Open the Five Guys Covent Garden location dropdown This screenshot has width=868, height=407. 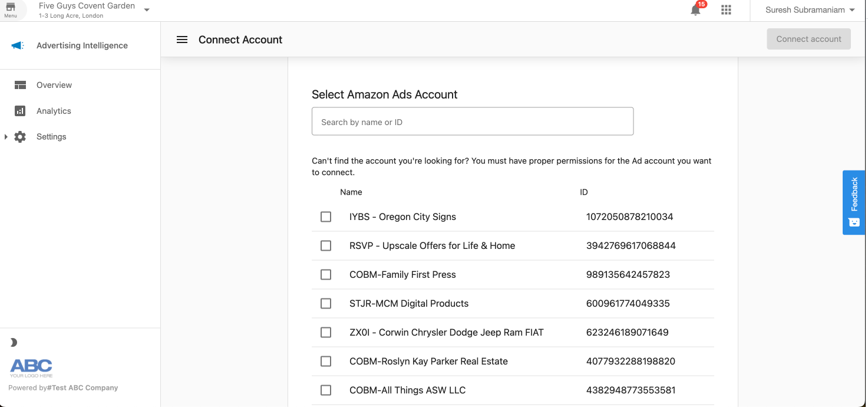(x=147, y=10)
